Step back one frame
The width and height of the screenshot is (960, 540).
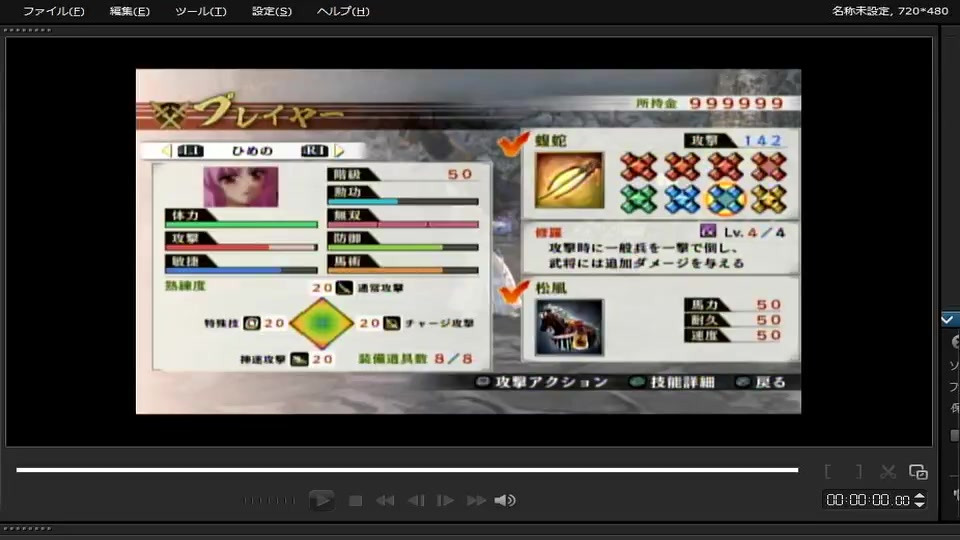tap(416, 501)
